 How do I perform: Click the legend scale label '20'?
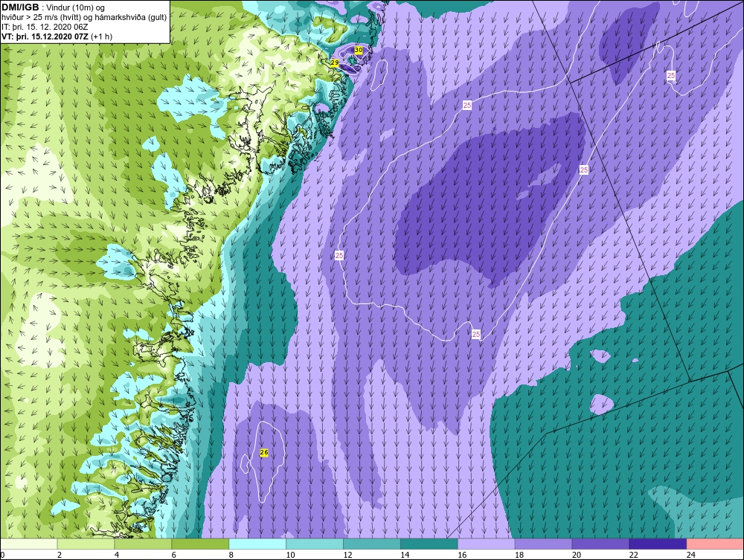coord(577,555)
